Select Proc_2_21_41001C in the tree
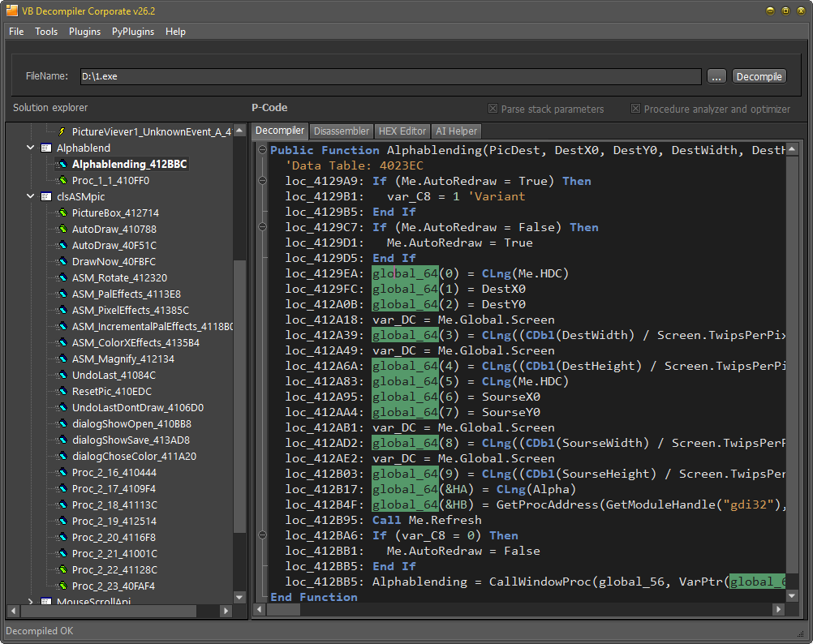Image resolution: width=813 pixels, height=644 pixels. (x=114, y=554)
